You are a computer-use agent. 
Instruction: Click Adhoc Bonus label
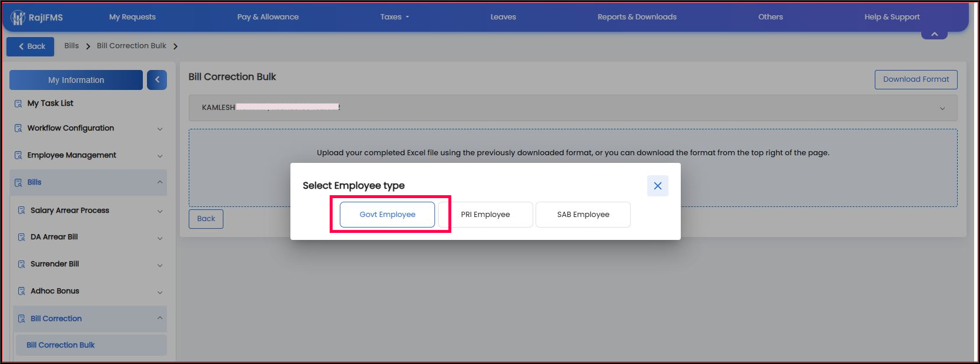pos(55,291)
